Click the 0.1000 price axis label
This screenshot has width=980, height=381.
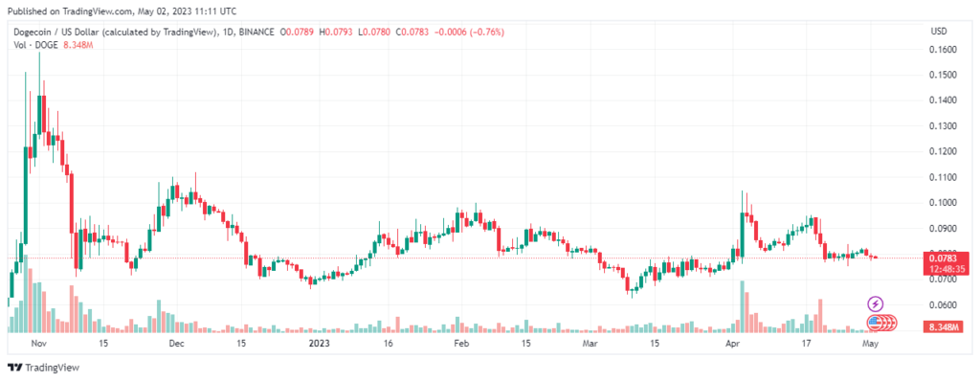pyautogui.click(x=943, y=203)
